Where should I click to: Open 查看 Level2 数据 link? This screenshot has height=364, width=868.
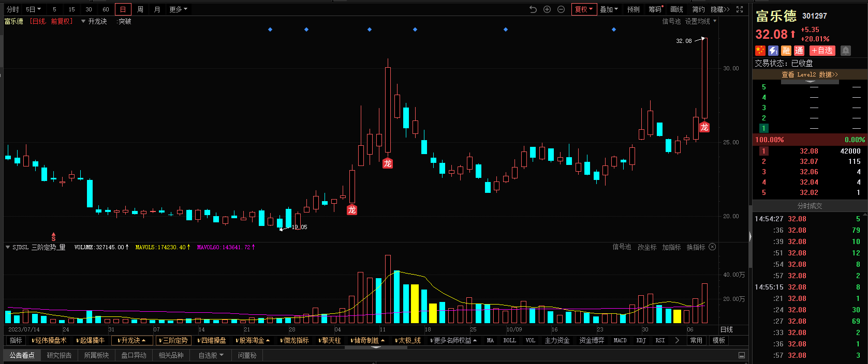[810, 74]
